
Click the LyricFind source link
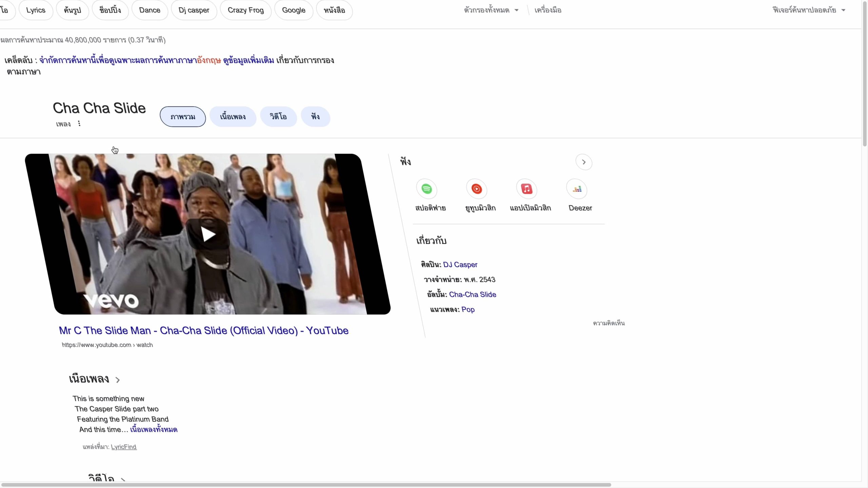coord(123,447)
